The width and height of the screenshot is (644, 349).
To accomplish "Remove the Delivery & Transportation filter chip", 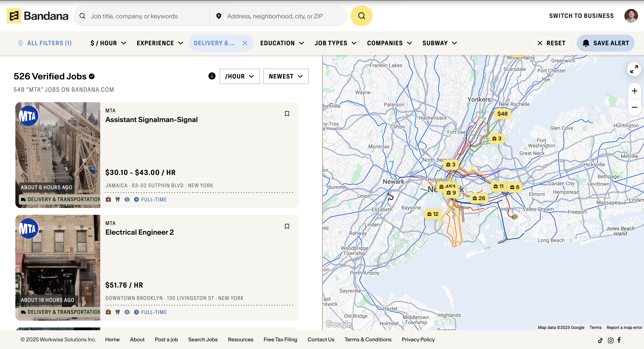I will [245, 43].
